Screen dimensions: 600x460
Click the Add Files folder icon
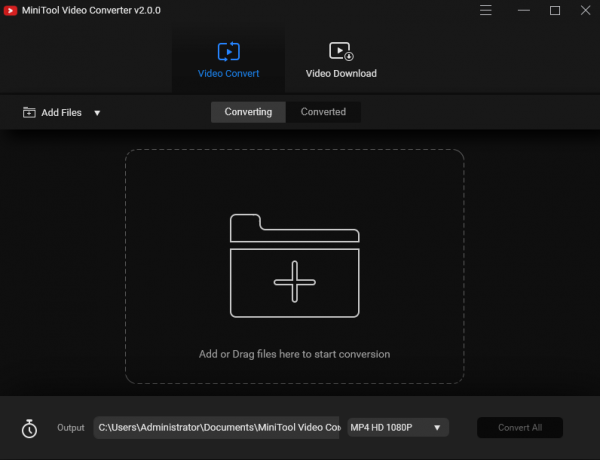click(x=29, y=113)
